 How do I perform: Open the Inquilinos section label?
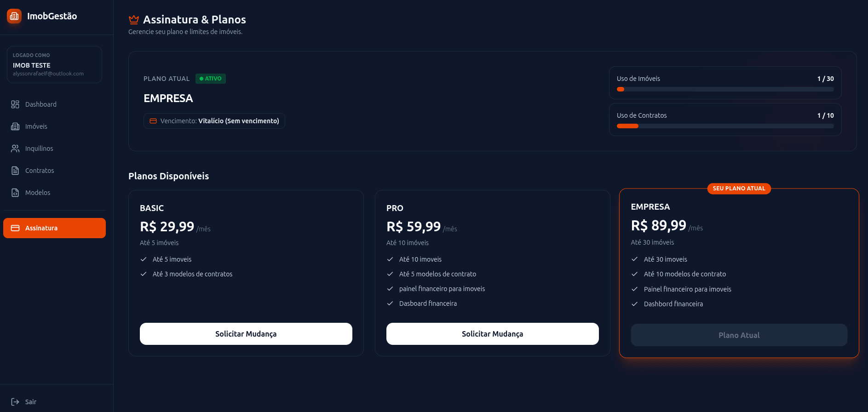(x=39, y=149)
